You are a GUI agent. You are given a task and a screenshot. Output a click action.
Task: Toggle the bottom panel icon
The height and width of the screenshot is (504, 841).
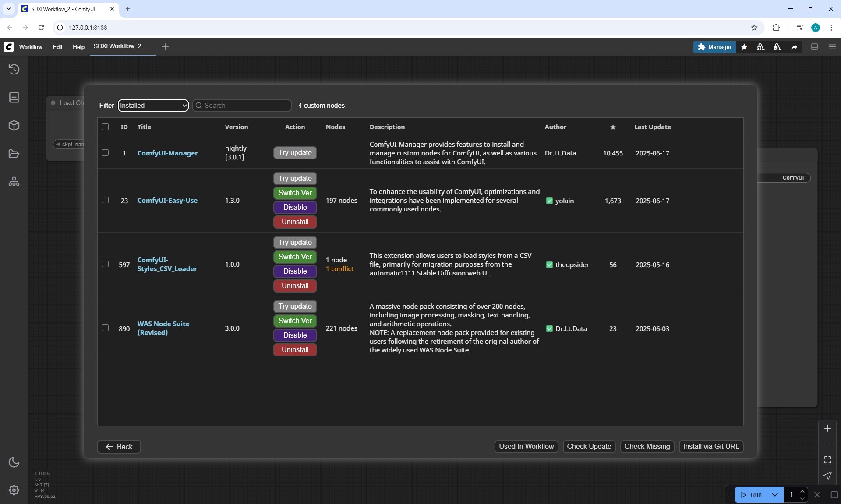pos(814,47)
